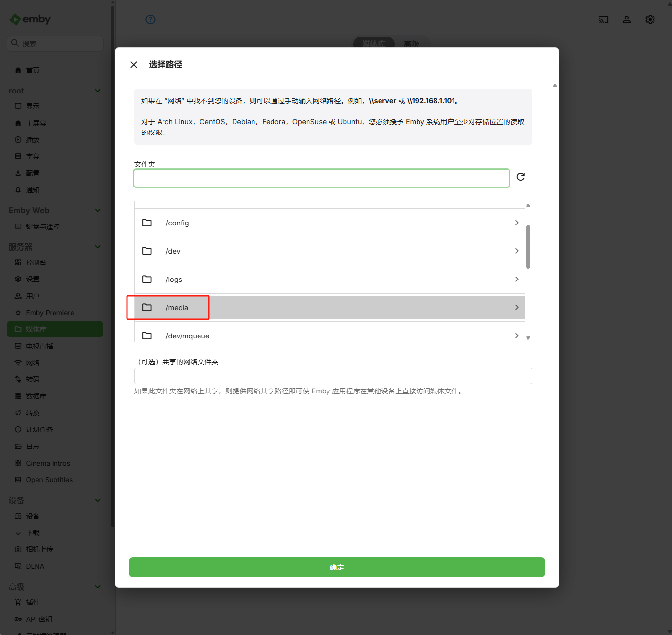Open the user profile icon
The image size is (672, 635).
[627, 19]
